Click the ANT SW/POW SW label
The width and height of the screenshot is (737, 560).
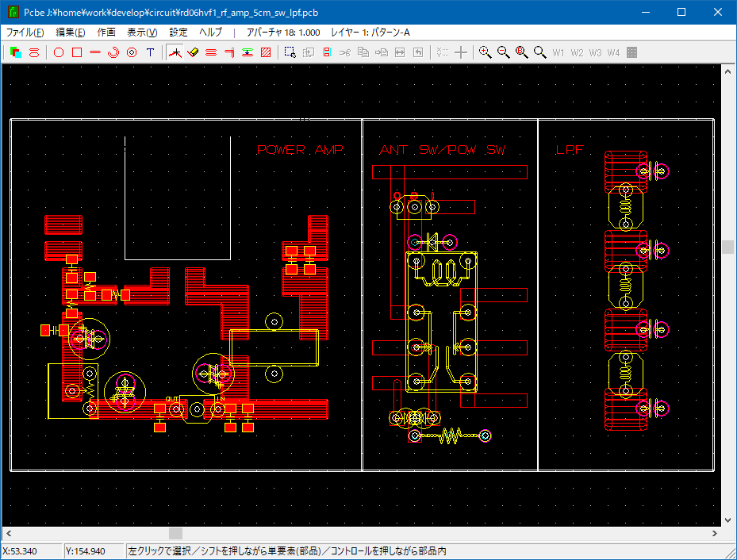click(x=443, y=149)
